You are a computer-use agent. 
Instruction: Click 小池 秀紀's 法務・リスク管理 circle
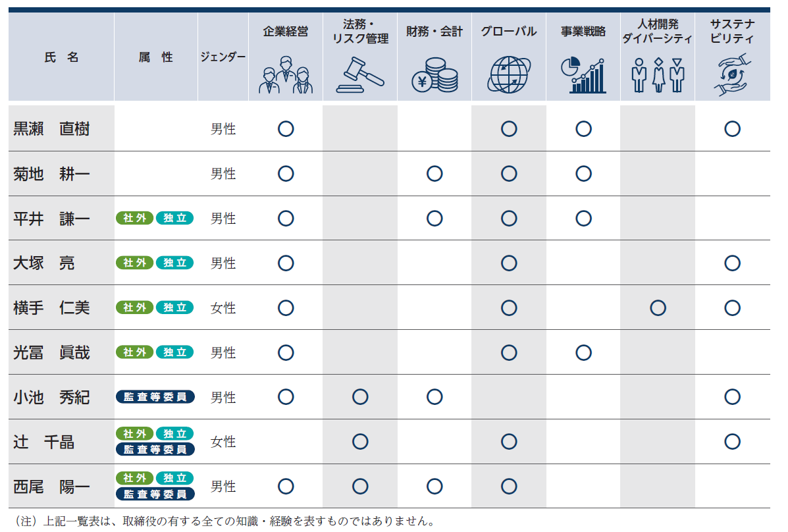(360, 397)
